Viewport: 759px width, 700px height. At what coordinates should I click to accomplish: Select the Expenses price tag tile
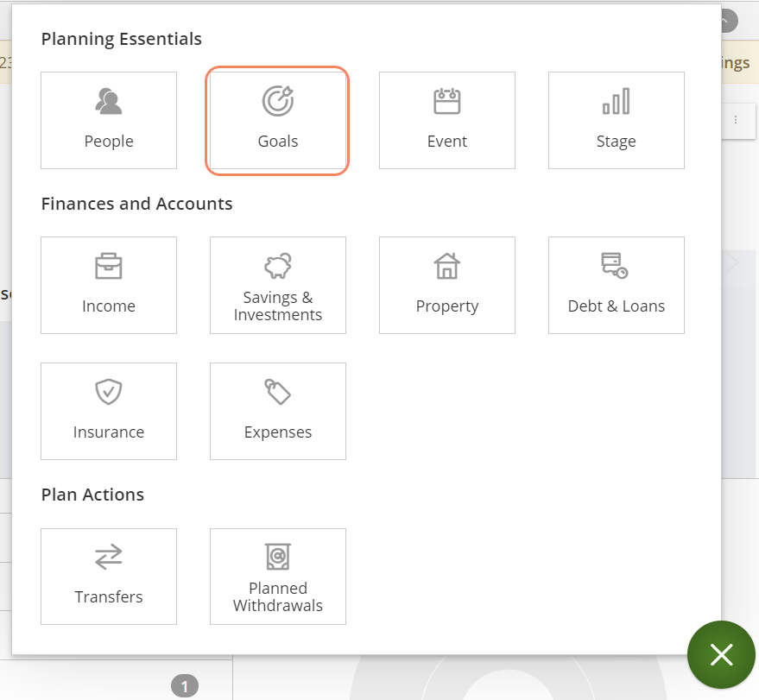278,411
